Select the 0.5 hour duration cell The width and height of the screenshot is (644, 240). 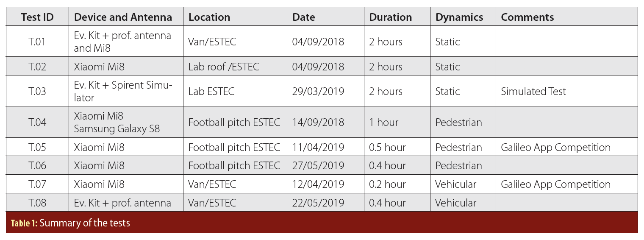coord(387,147)
